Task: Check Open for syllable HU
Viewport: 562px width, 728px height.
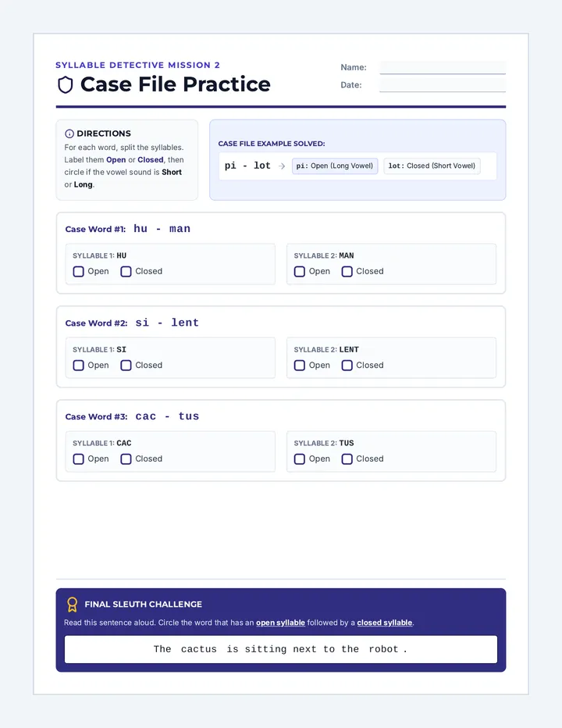Action: click(x=78, y=272)
